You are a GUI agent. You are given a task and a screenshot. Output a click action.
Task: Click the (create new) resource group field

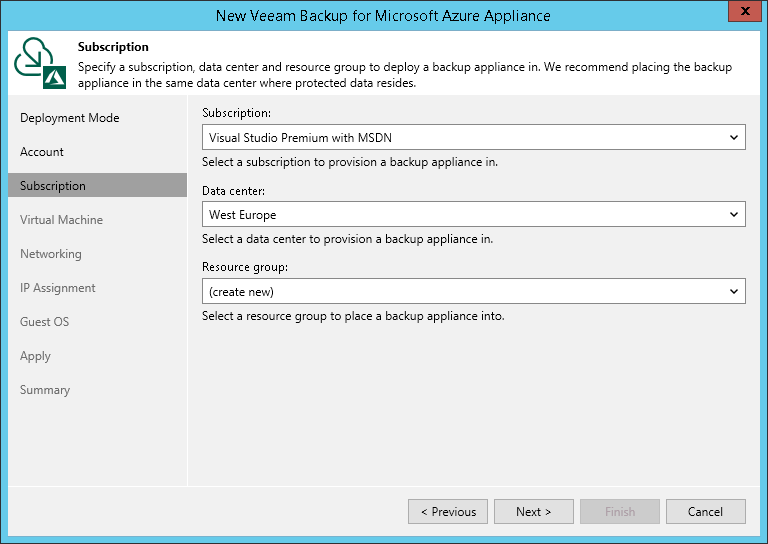(x=474, y=291)
